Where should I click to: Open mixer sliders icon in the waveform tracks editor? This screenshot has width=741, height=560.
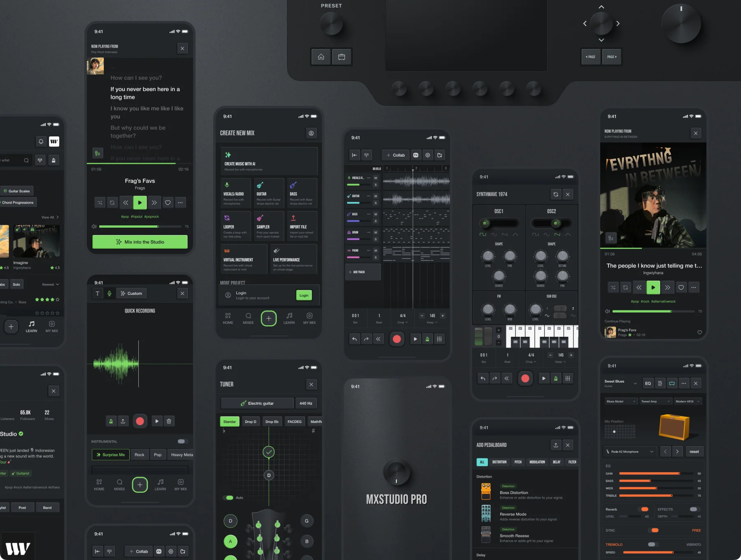point(439,339)
